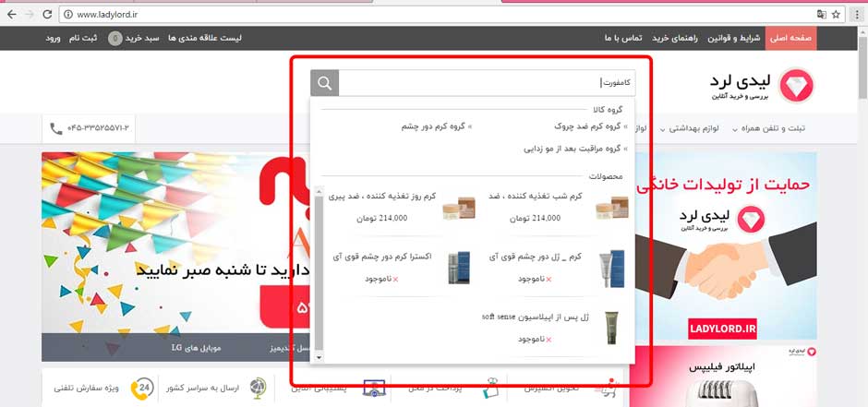Click the 24-hour phone order icon
The width and height of the screenshot is (868, 407).
tap(142, 389)
